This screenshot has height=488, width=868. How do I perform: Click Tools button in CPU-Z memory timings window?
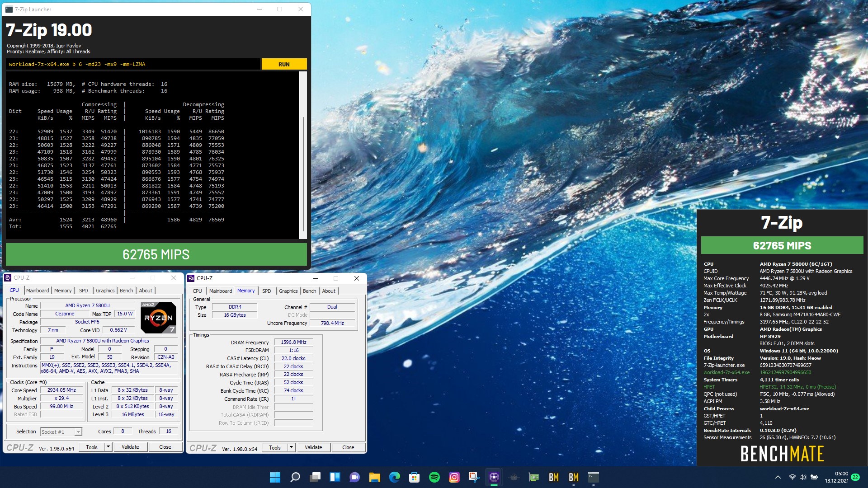click(x=275, y=447)
